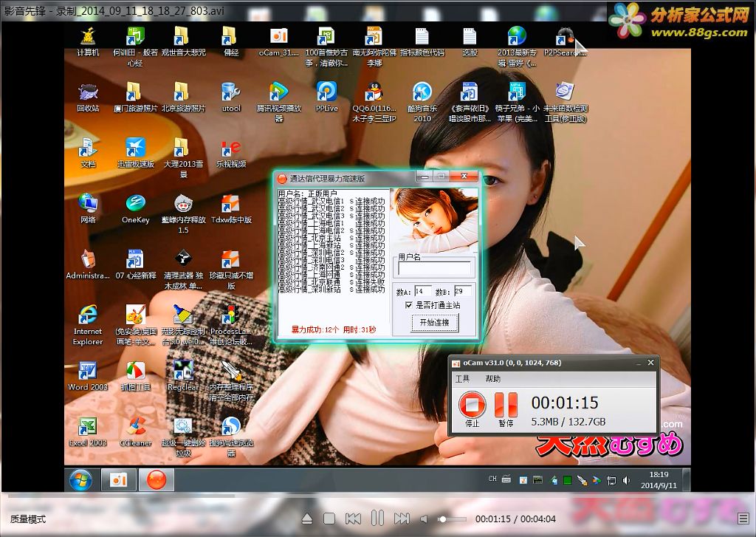The width and height of the screenshot is (756, 537).
Task: Click the 高级行情_北京联通 连接失败 row
Action: click(x=331, y=282)
